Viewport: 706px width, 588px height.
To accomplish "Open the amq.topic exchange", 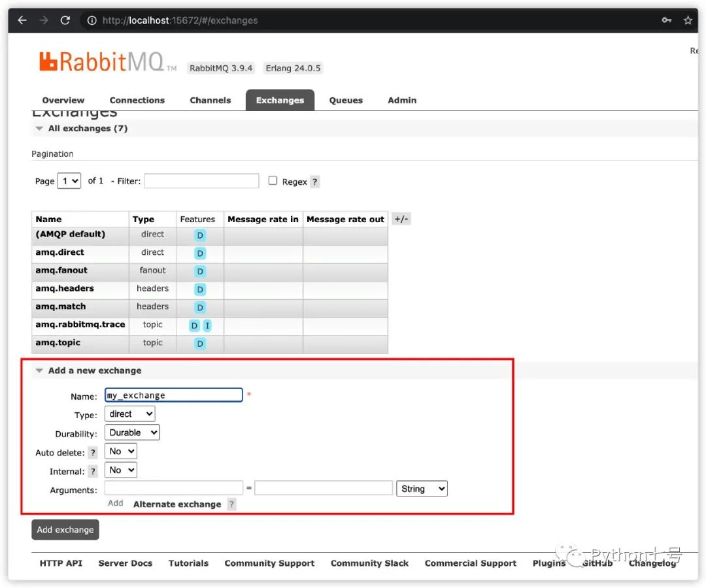I will tap(58, 342).
